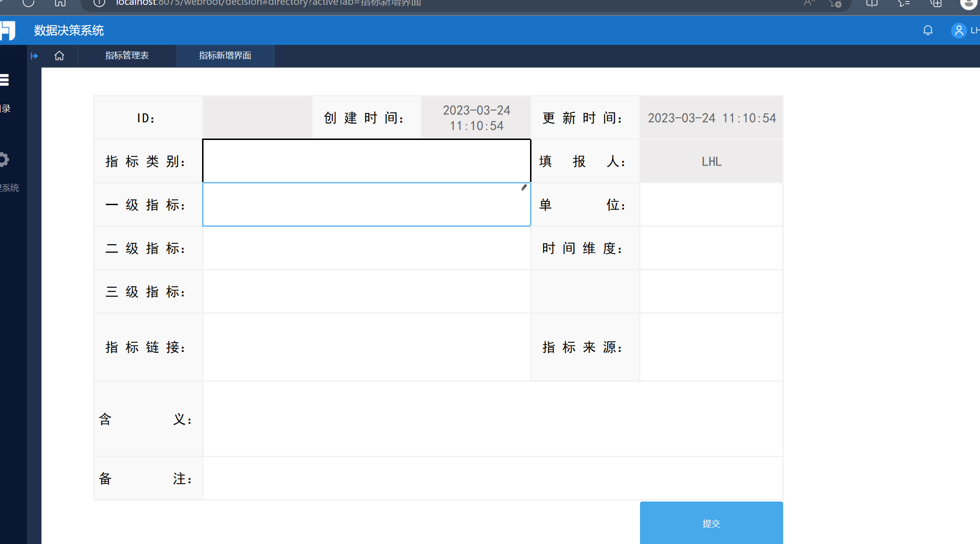Switch to the 指标新增界面 tab
Screen dimensions: 980x544
[225, 56]
